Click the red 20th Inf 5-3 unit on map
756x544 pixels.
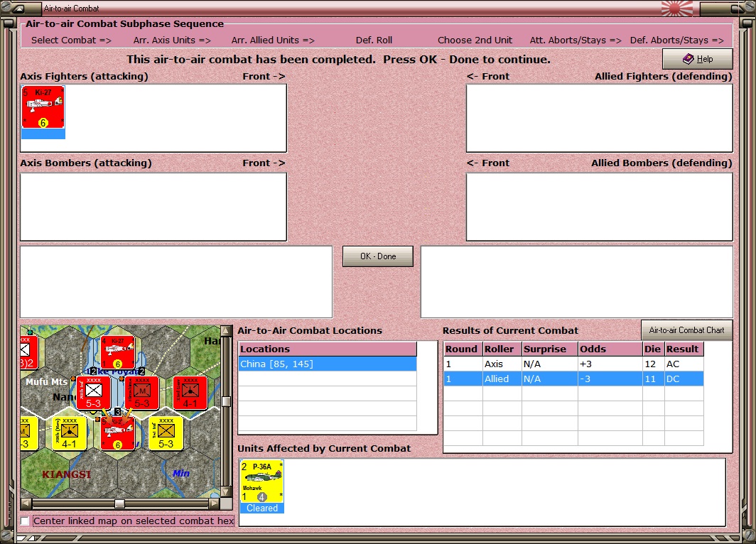click(x=94, y=393)
